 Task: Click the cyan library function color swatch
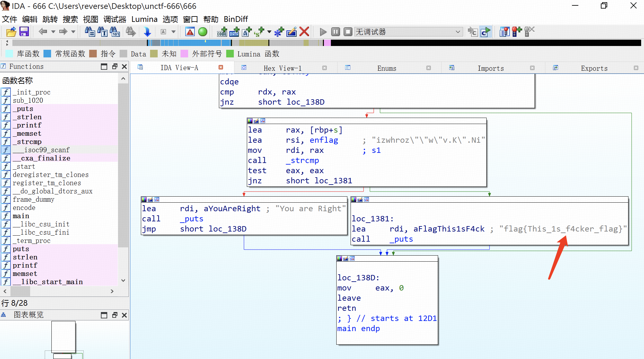coord(10,54)
